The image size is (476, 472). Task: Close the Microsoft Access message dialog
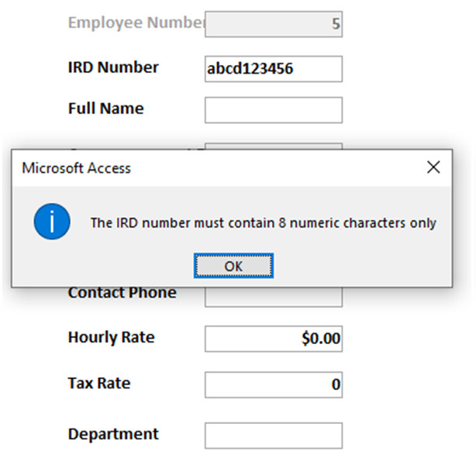[x=433, y=167]
